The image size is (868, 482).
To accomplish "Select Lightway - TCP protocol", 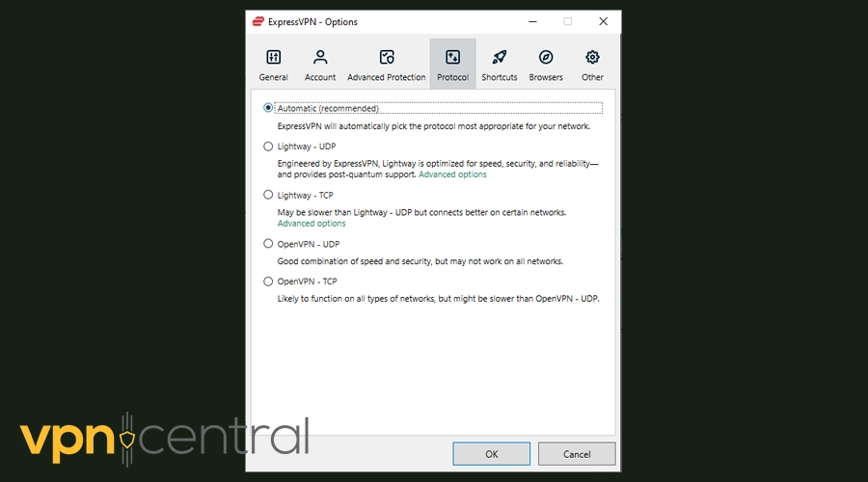I will (x=268, y=195).
